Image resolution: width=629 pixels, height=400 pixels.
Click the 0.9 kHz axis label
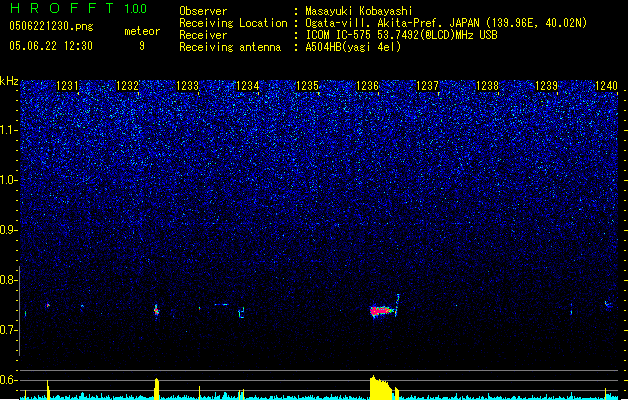pyautogui.click(x=8, y=230)
